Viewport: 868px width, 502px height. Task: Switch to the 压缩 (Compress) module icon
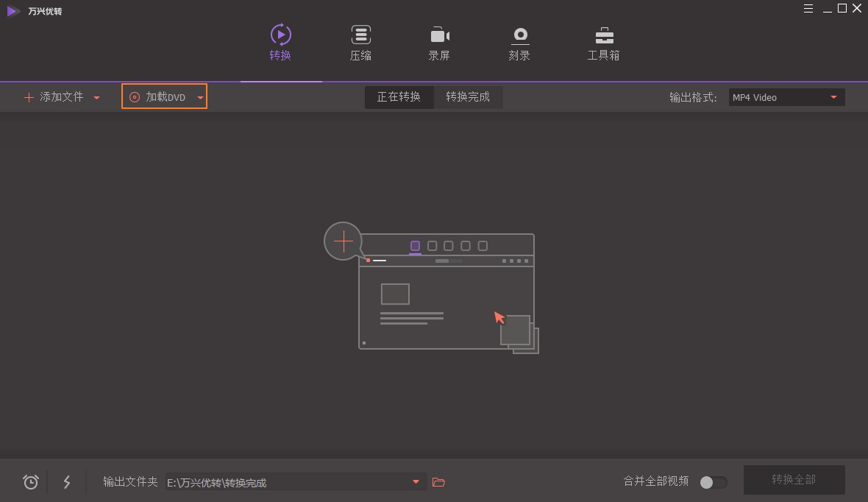(360, 35)
